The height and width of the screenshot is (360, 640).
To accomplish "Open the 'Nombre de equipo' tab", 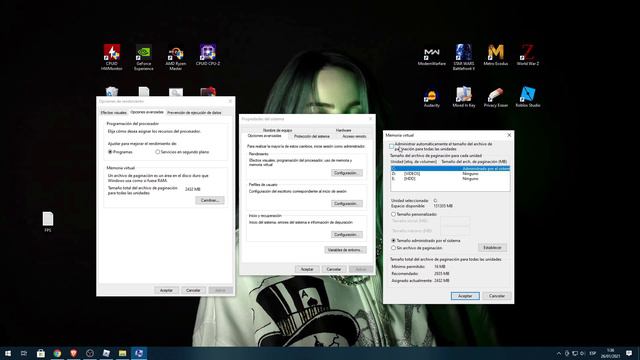I will coord(278,130).
